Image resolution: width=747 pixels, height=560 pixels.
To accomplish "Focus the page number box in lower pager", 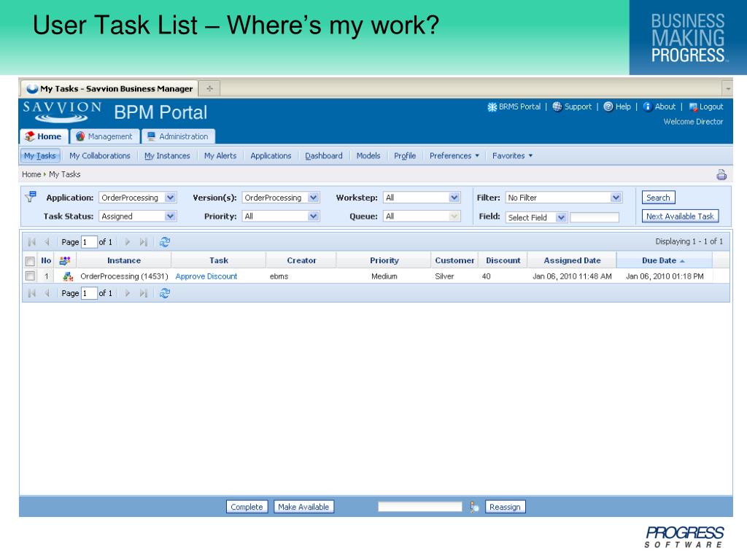I will (89, 293).
